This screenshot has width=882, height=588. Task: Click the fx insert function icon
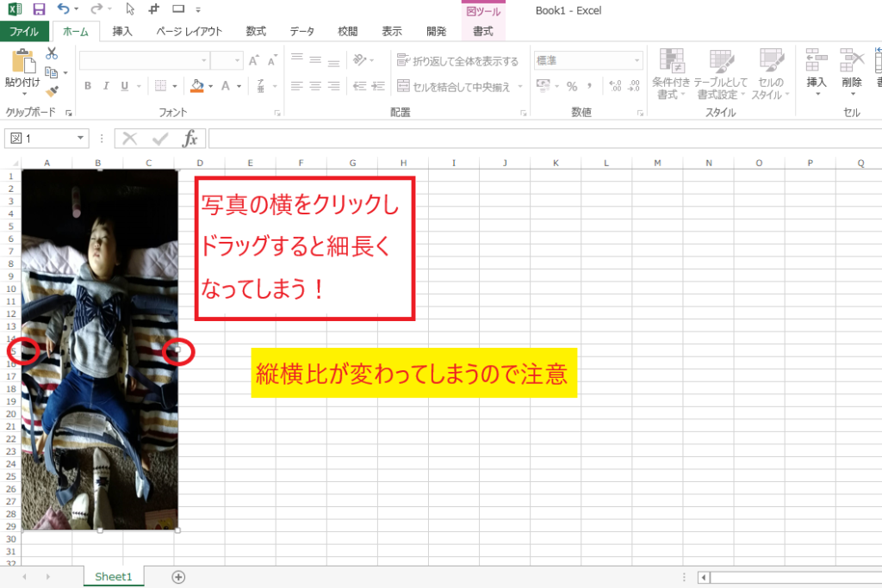tap(190, 139)
